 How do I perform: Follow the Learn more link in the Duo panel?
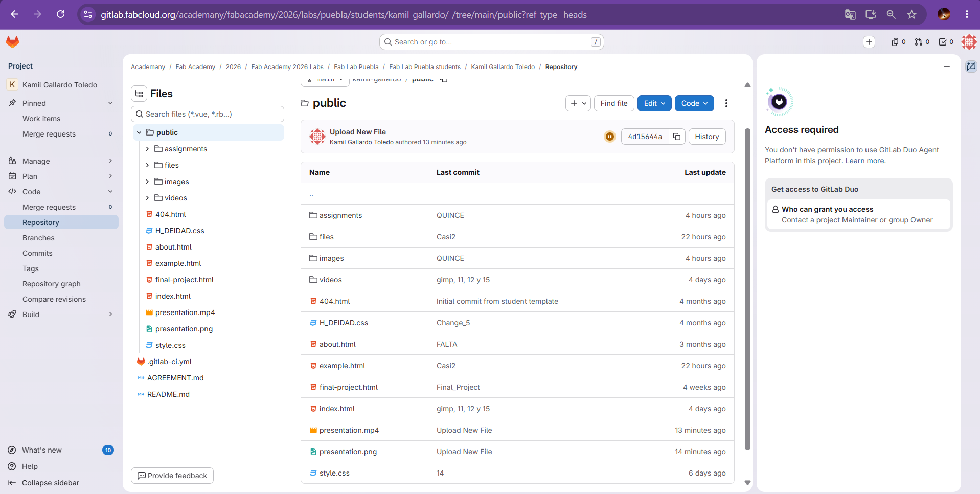(x=864, y=161)
